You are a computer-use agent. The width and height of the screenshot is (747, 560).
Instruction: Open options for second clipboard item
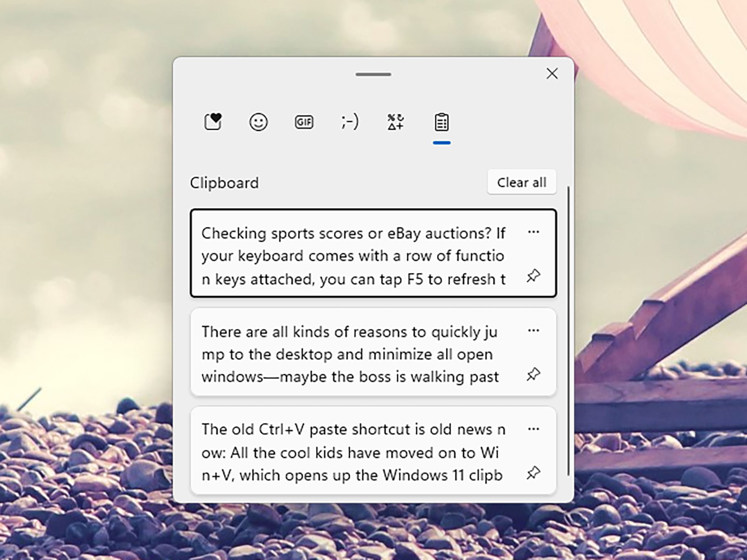(x=533, y=330)
